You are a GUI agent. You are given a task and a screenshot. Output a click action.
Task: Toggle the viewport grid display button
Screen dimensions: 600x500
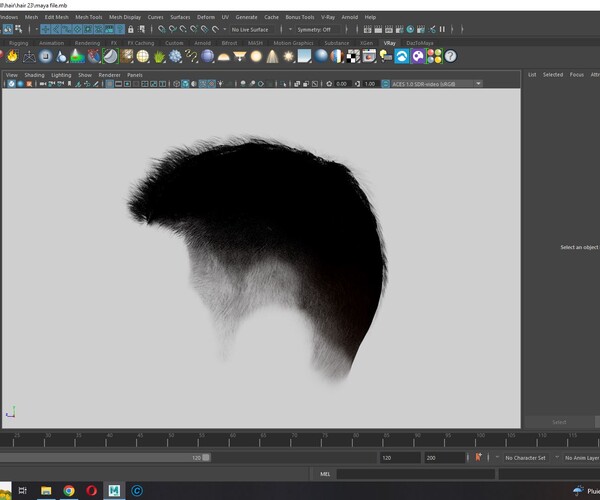pyautogui.click(x=109, y=84)
